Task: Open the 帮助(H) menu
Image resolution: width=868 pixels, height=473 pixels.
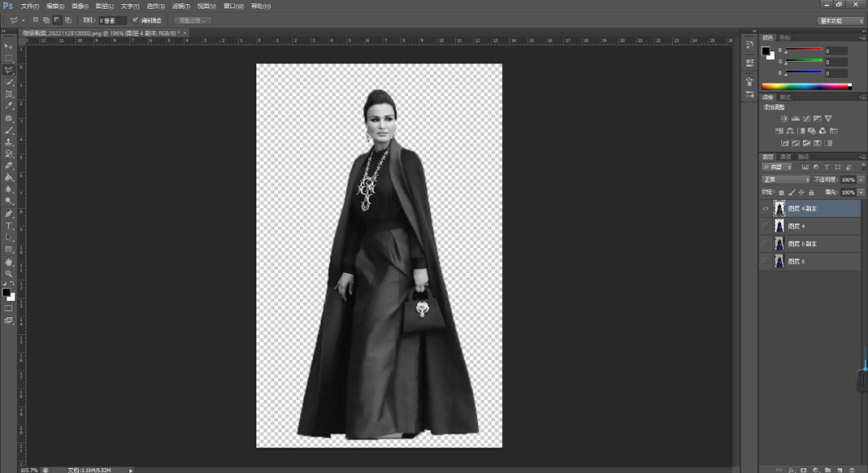Action: pyautogui.click(x=260, y=6)
